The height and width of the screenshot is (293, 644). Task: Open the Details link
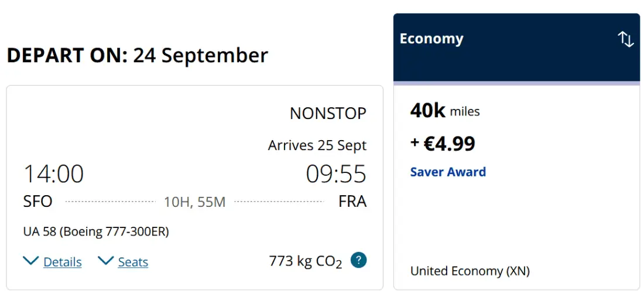(x=63, y=262)
